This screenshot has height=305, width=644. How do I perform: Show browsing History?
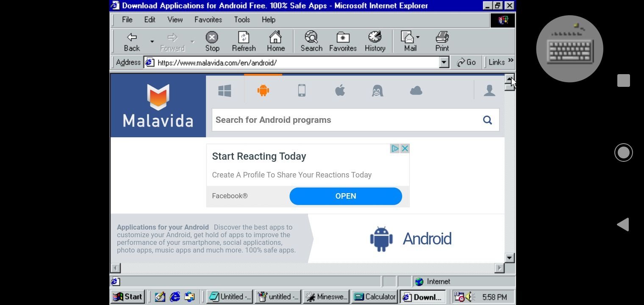click(375, 42)
